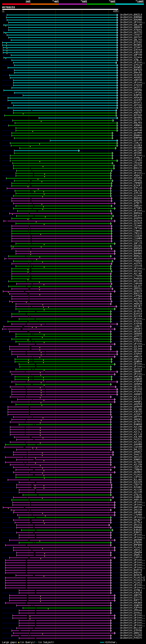The image size is (146, 644).
Task: Select the UniRef100_P41764 label
Action: click(x=131, y=301)
